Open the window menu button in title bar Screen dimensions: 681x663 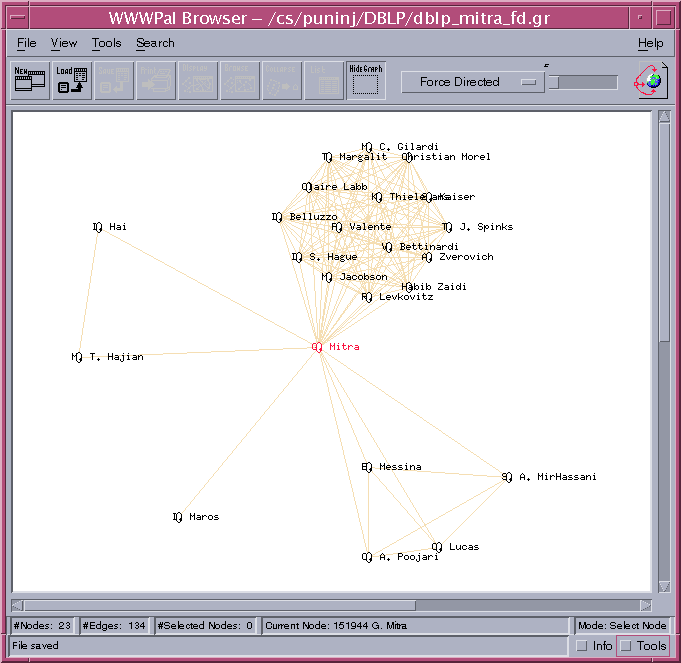pyautogui.click(x=18, y=18)
